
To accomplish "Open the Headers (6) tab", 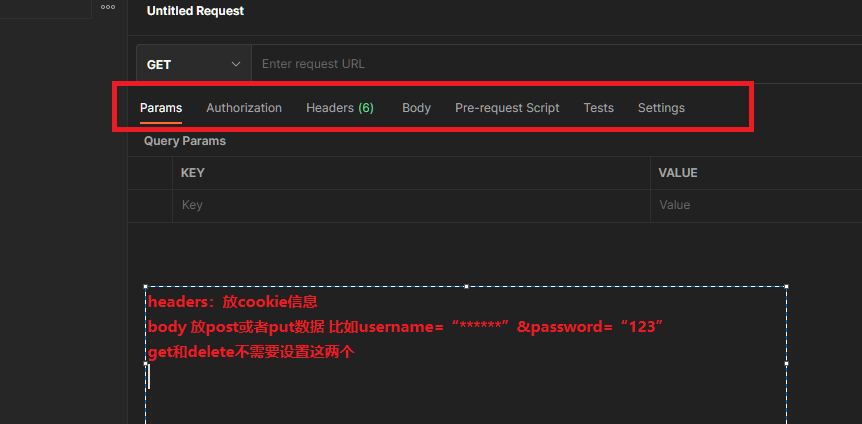I will [340, 108].
